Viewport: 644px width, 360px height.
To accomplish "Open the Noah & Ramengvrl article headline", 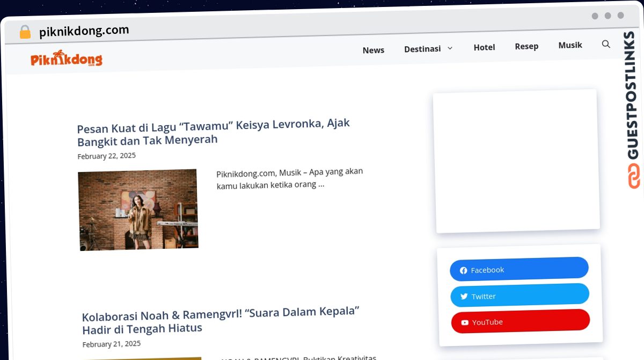I will pos(220,320).
